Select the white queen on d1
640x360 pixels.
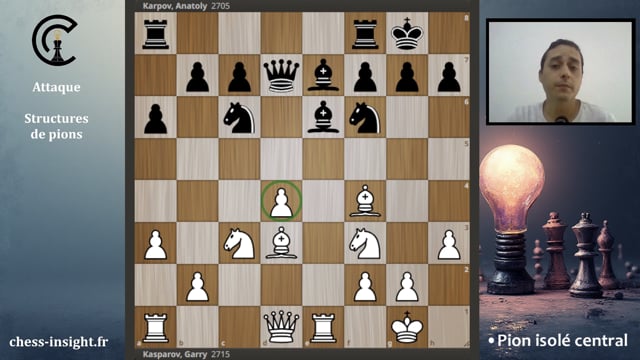[281, 327]
